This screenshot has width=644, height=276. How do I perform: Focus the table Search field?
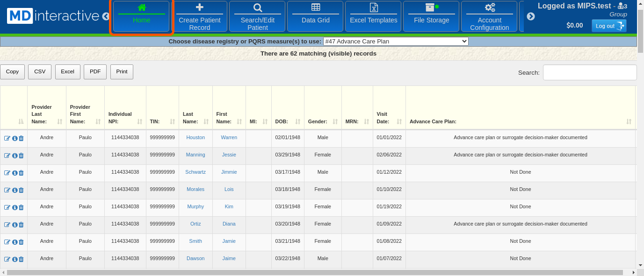pos(589,72)
